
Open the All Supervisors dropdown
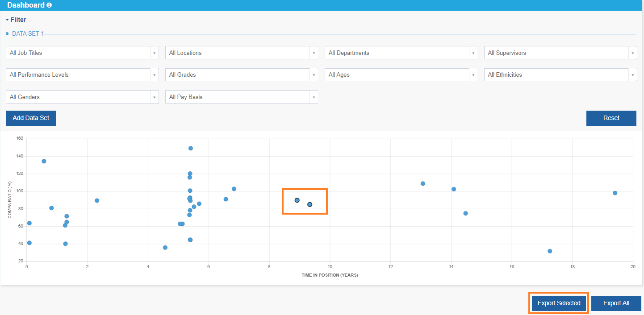click(x=632, y=52)
